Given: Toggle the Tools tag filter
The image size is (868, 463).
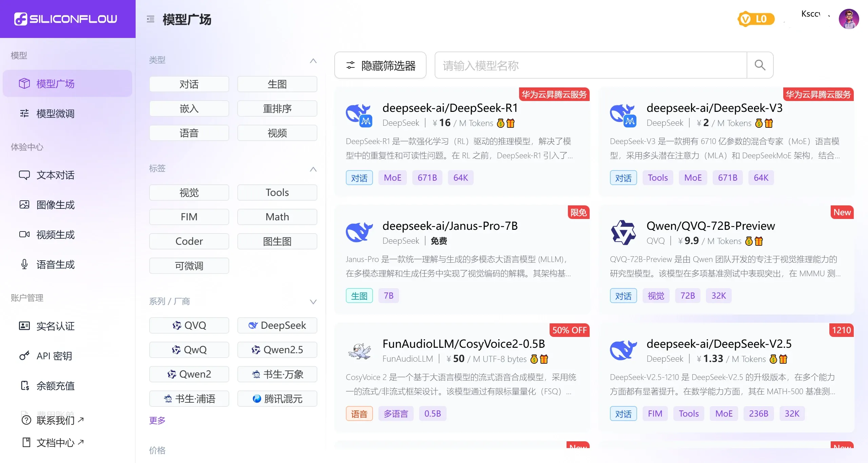Looking at the screenshot, I should click(x=277, y=193).
